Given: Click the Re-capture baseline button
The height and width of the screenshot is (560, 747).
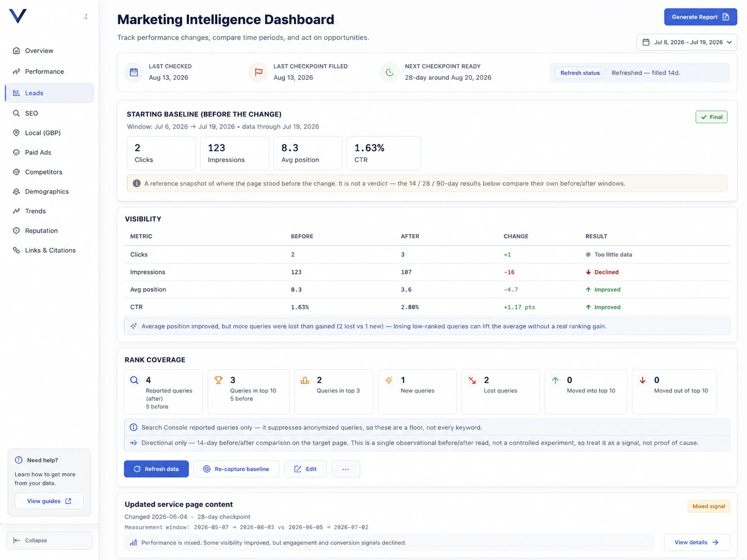Looking at the screenshot, I should (x=236, y=469).
